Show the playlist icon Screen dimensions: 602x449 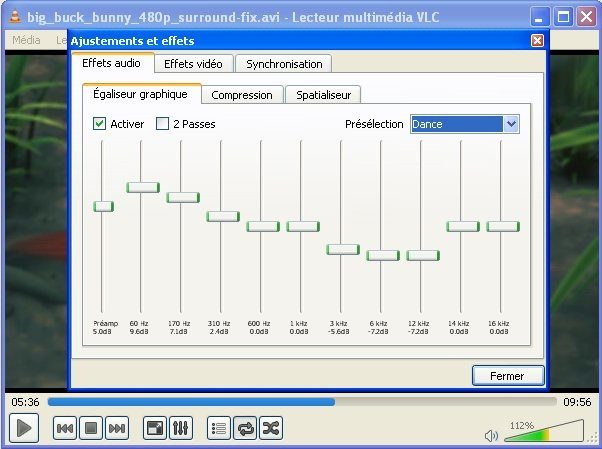(x=219, y=428)
